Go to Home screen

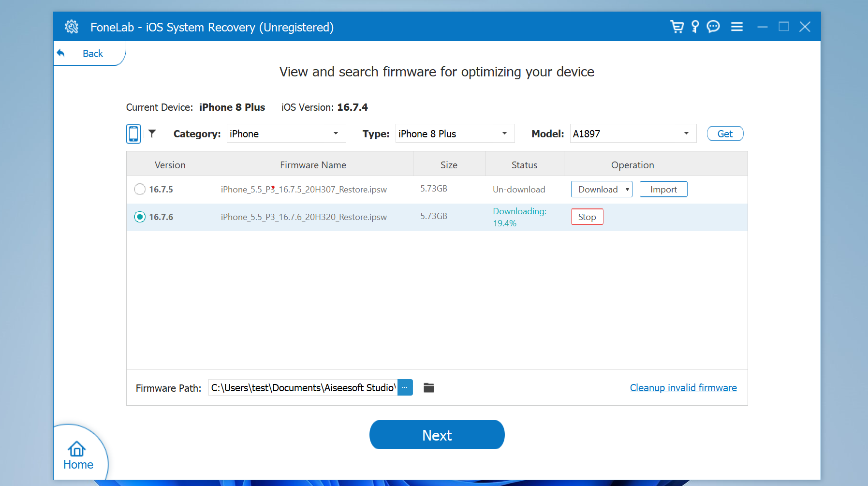point(78,455)
